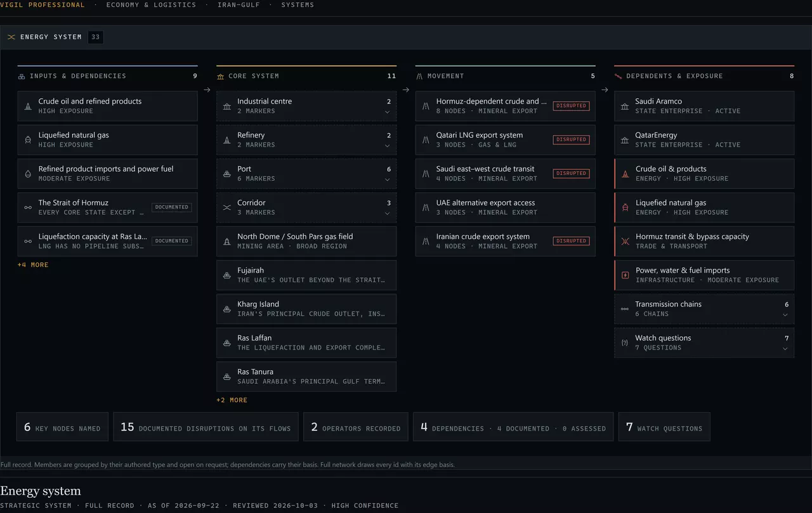The width and height of the screenshot is (812, 513).
Task: Open the Economy & Logistics breadcrumb
Action: coord(151,4)
